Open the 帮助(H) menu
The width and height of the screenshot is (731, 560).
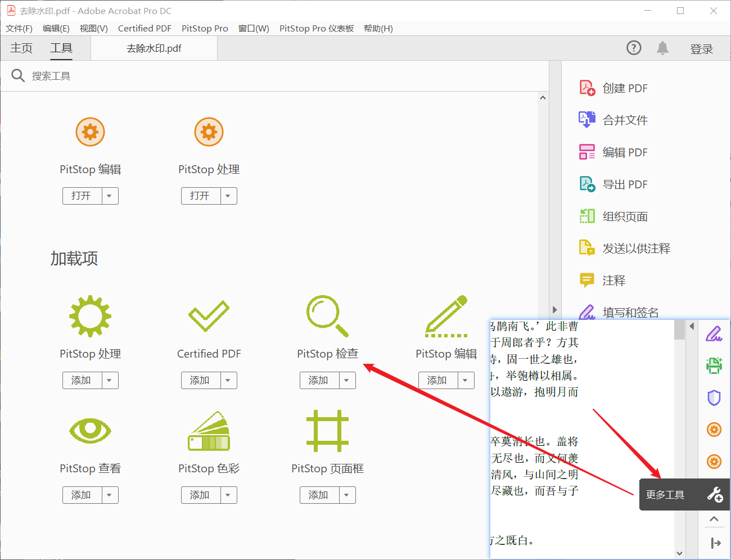pos(378,29)
